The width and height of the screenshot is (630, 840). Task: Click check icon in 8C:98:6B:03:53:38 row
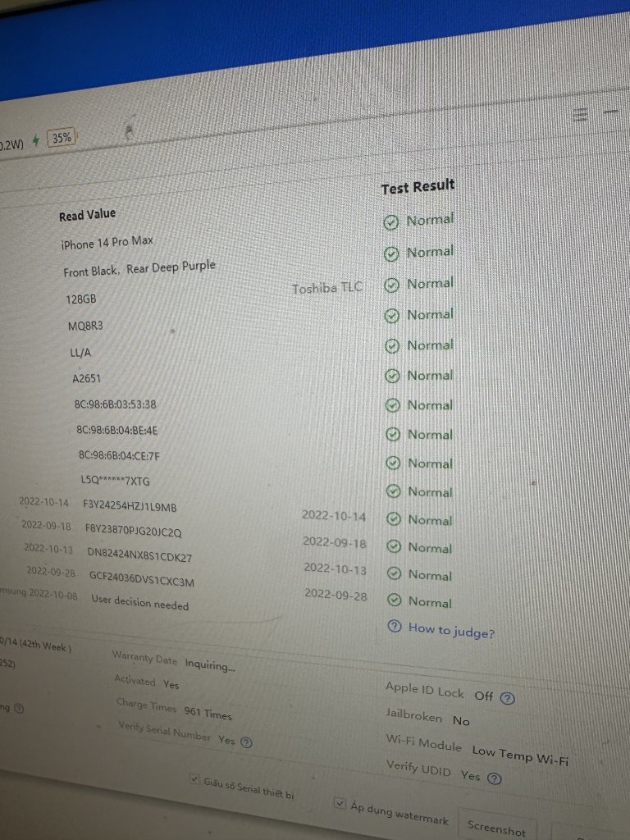click(x=393, y=405)
